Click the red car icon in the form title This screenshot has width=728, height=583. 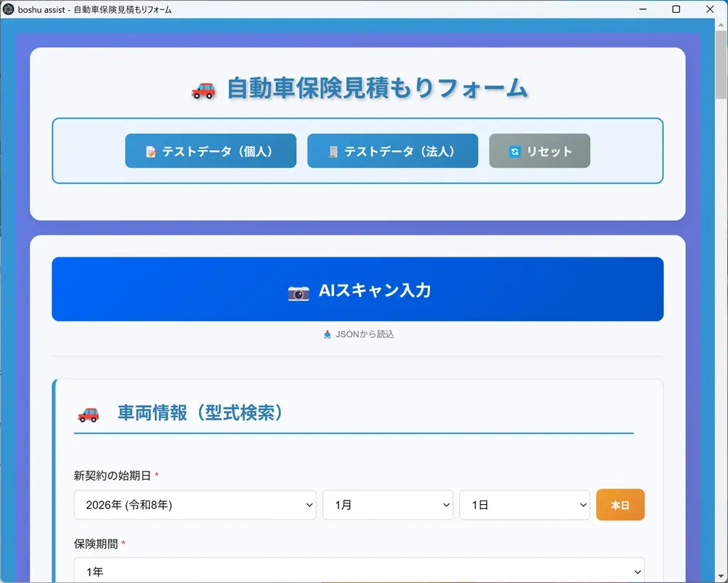202,90
